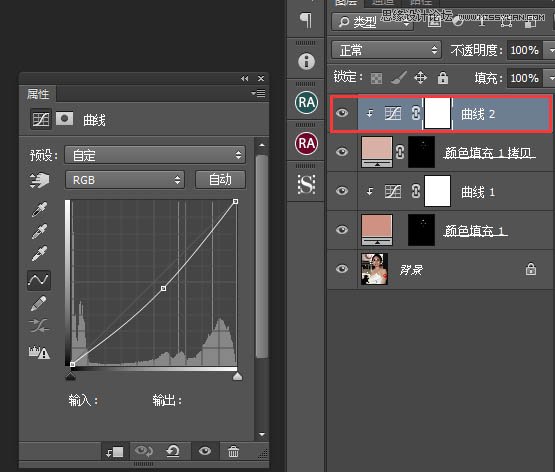Click the white point input slider triangle

(238, 376)
